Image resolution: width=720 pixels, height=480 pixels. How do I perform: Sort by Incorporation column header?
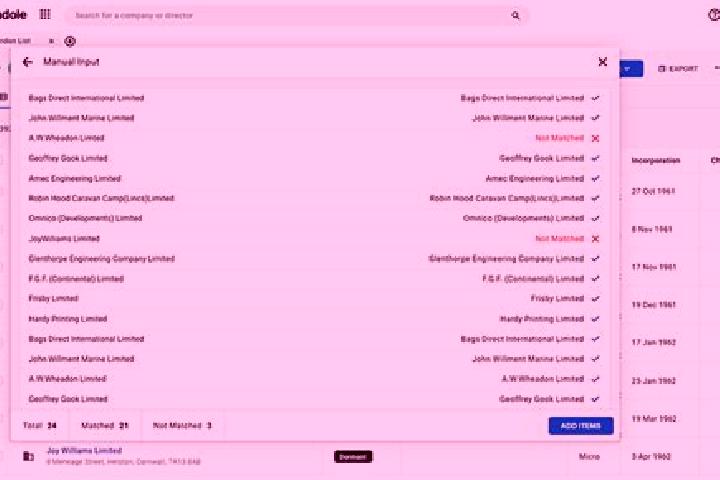(x=656, y=160)
